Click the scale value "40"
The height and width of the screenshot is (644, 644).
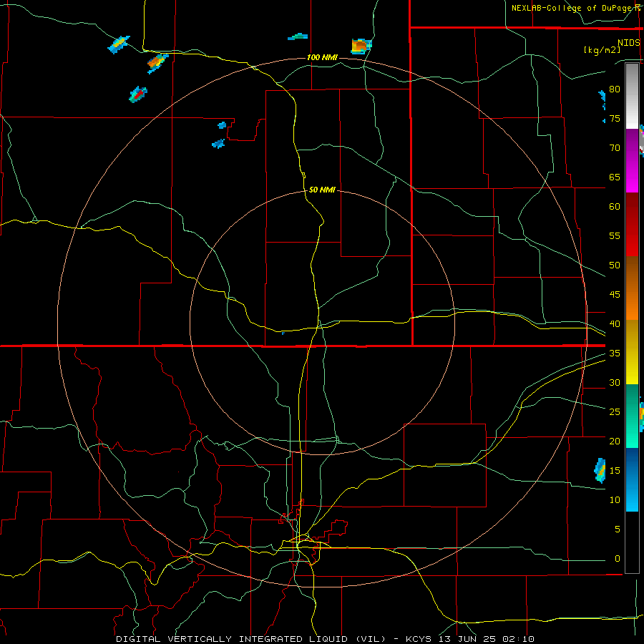(x=615, y=323)
